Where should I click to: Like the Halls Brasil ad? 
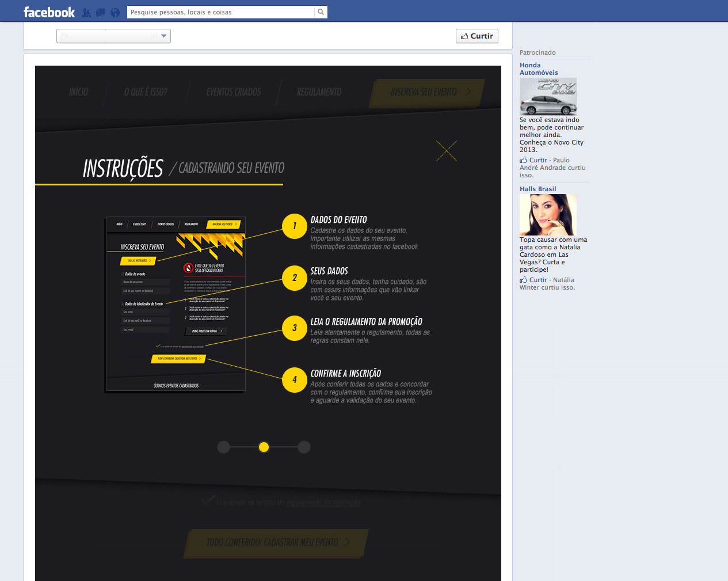coord(538,280)
